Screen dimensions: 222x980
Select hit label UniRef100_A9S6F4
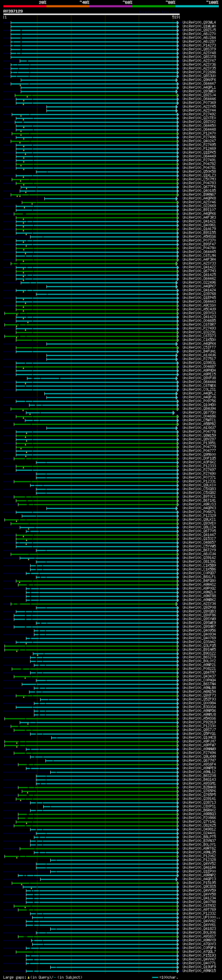199,764
